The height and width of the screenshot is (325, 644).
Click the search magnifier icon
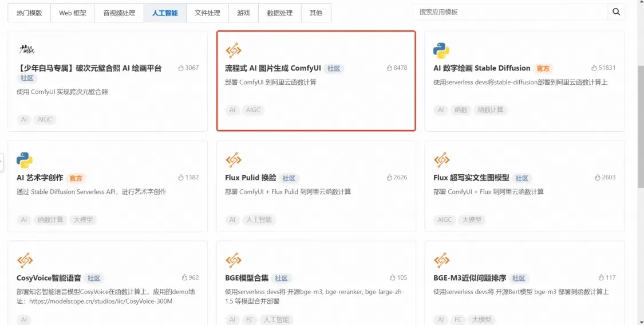pyautogui.click(x=616, y=12)
